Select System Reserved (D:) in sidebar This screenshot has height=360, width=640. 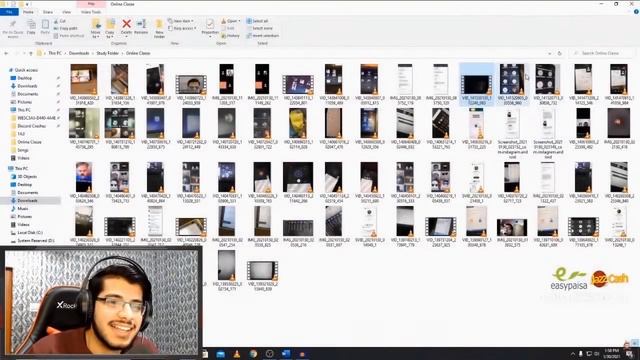36,240
